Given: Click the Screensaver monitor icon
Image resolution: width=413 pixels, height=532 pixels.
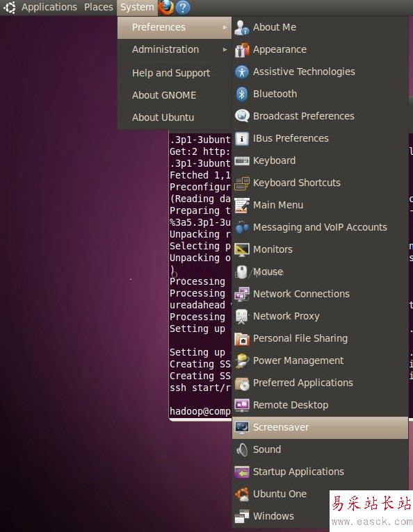Looking at the screenshot, I should [x=242, y=428].
